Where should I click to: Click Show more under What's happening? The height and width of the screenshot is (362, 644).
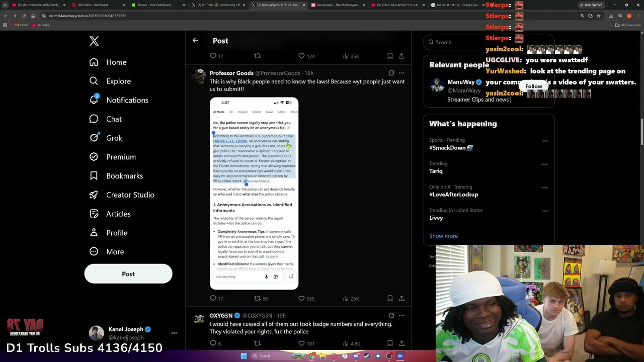click(x=443, y=236)
